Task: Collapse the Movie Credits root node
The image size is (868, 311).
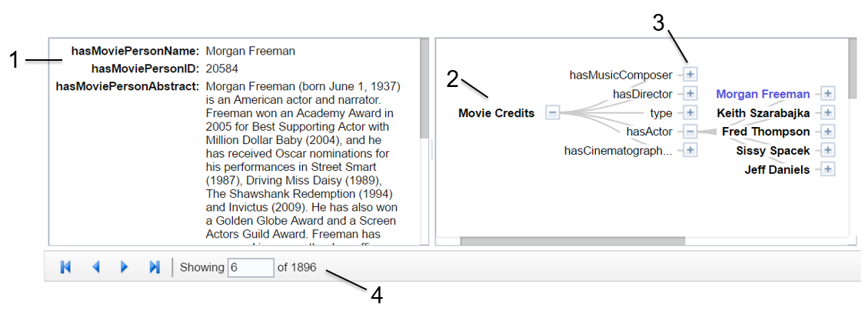Action: click(552, 113)
